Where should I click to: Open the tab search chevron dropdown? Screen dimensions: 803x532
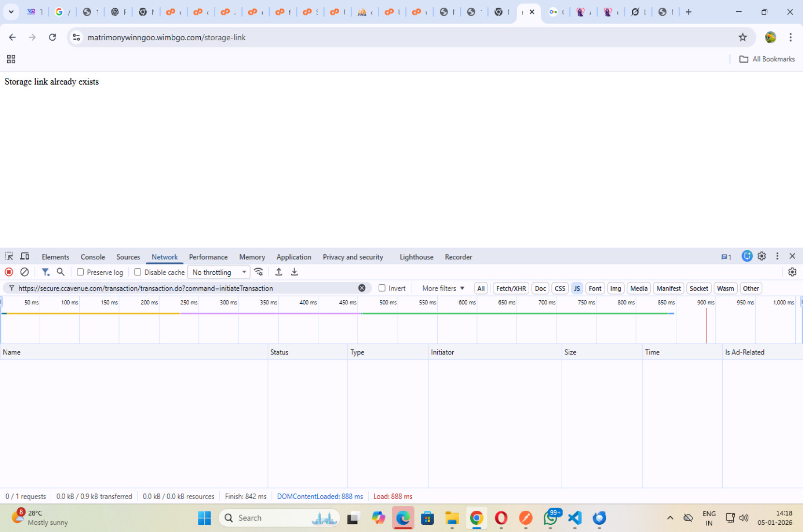click(11, 12)
